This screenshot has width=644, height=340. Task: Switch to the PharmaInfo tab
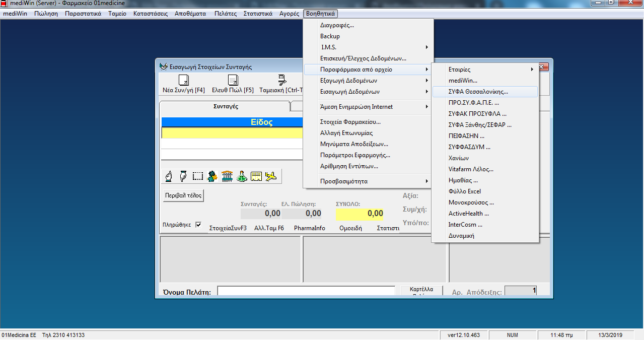(310, 228)
